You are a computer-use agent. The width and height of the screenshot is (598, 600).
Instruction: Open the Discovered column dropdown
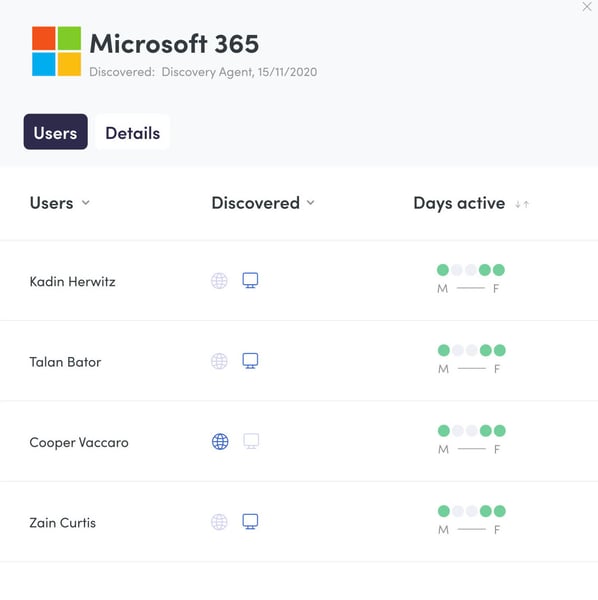(311, 202)
